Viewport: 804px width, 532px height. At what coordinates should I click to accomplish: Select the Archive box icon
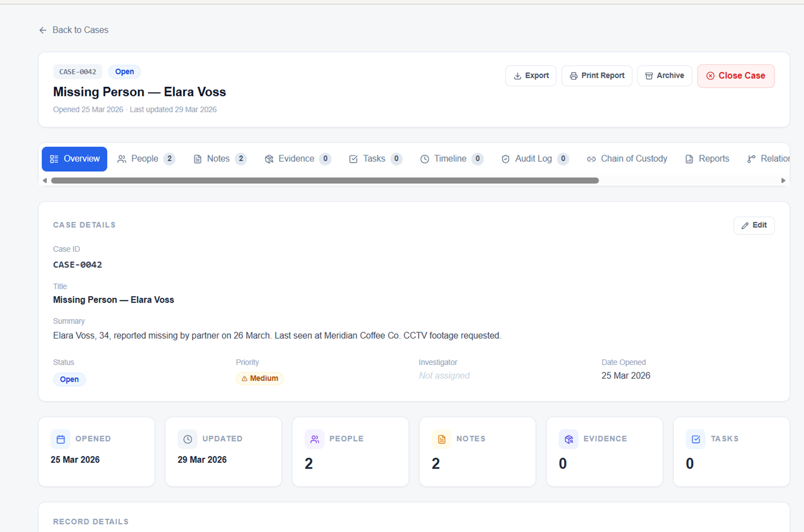[x=649, y=76]
